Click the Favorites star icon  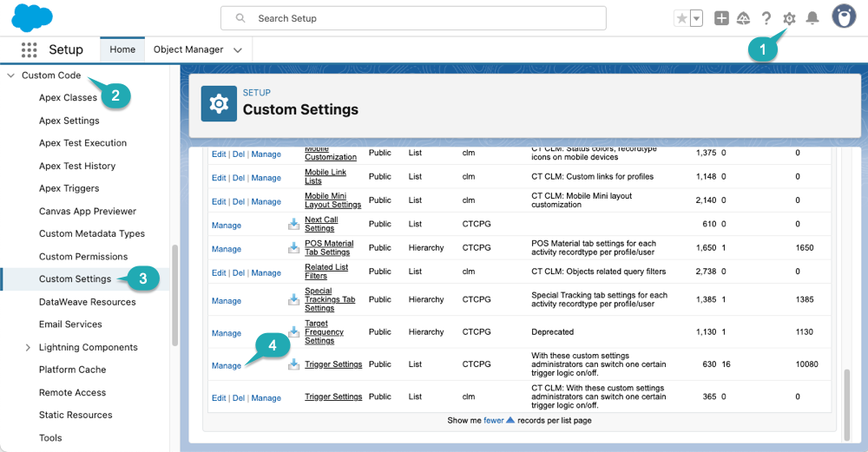(682, 18)
